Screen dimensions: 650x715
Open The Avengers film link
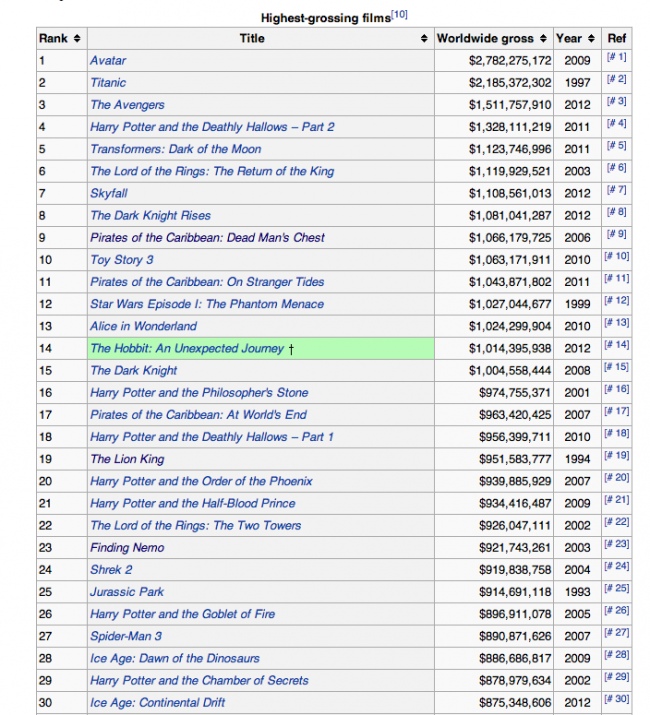click(127, 105)
